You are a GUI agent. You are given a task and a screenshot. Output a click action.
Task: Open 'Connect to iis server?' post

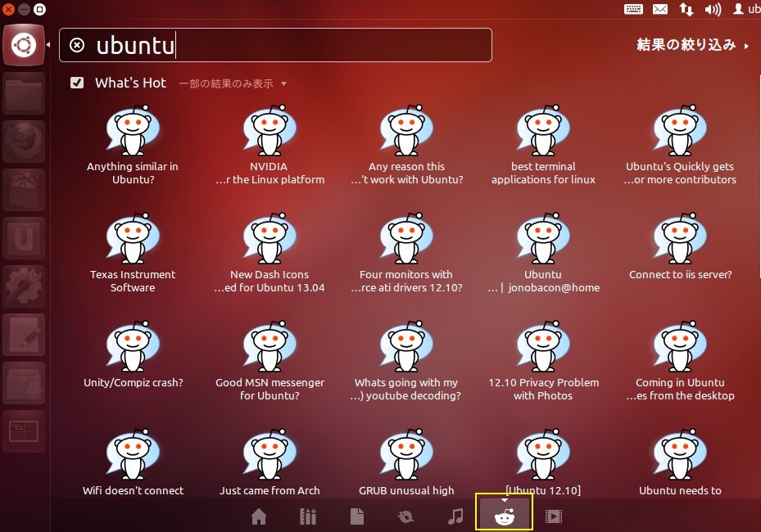click(680, 247)
